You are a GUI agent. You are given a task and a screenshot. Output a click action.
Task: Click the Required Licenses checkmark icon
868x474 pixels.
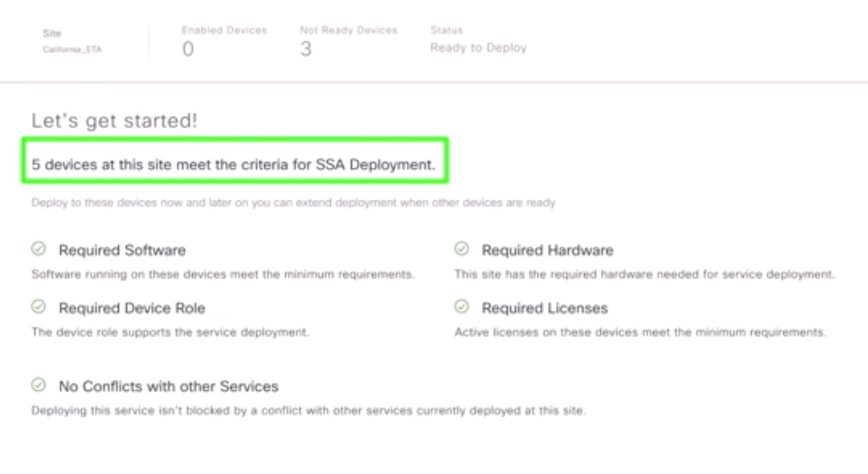click(461, 306)
